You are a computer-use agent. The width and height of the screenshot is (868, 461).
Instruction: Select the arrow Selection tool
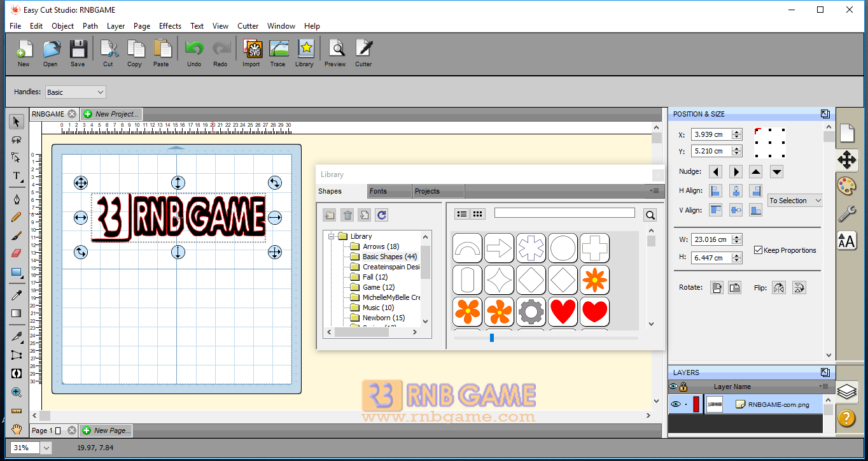coord(17,121)
